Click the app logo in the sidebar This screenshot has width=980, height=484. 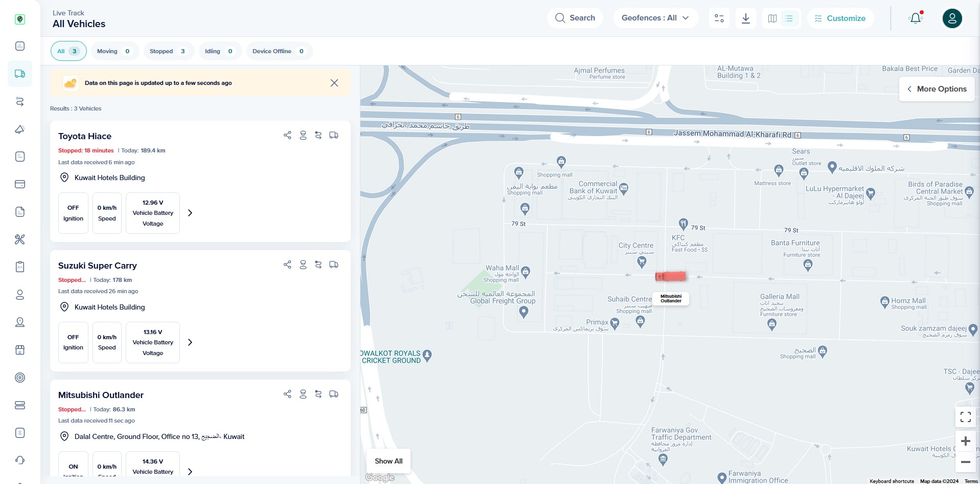pos(20,19)
